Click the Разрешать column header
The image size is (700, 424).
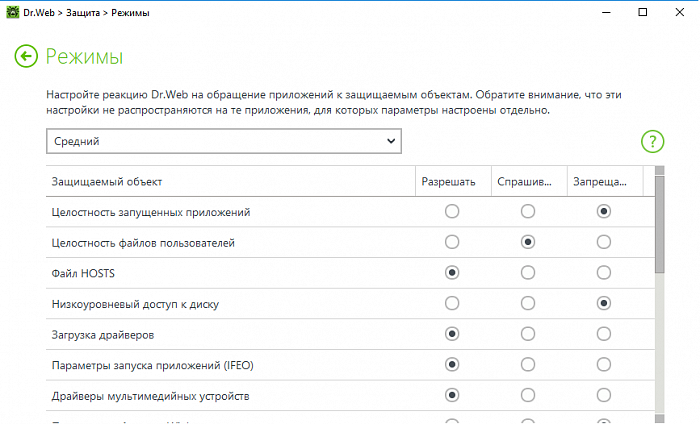(x=453, y=182)
